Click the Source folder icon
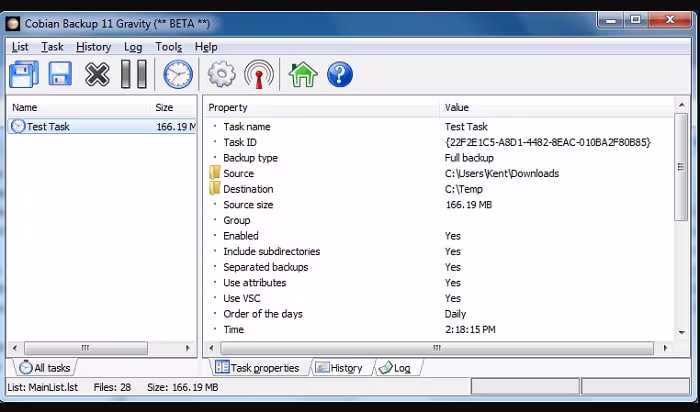Viewport: 700px width, 412px height. pyautogui.click(x=215, y=173)
